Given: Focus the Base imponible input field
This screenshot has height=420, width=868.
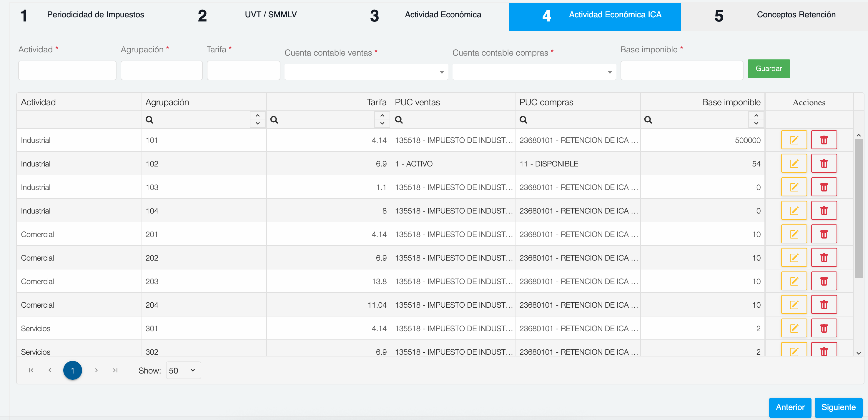Looking at the screenshot, I should coord(682,70).
